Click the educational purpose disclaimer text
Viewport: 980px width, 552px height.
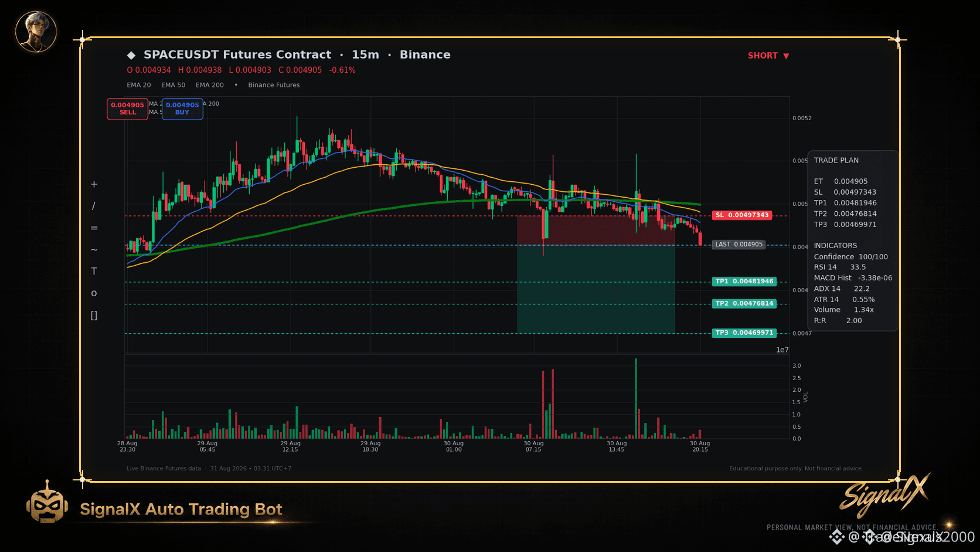point(796,469)
